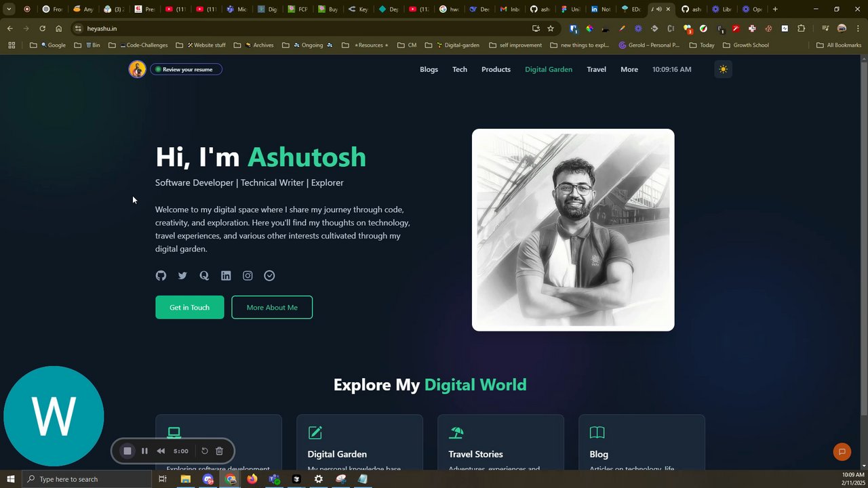Click the Get in Touch button
This screenshot has width=868, height=488.
189,307
